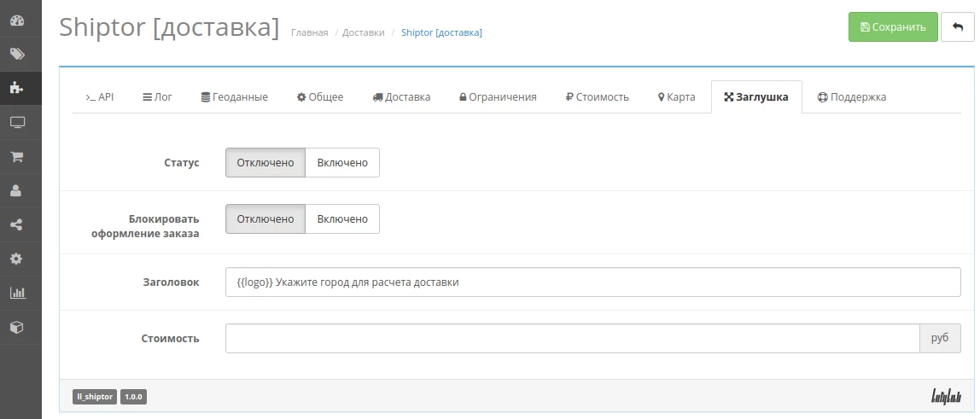Viewport: 980px width, 419px height.
Task: Open the Extensions puzzle icon in sidebar
Action: 17,88
